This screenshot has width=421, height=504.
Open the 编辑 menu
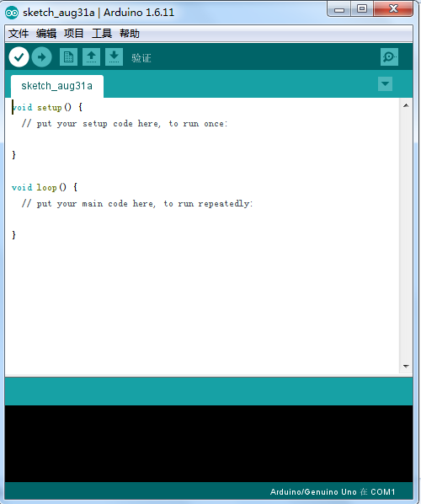click(46, 34)
